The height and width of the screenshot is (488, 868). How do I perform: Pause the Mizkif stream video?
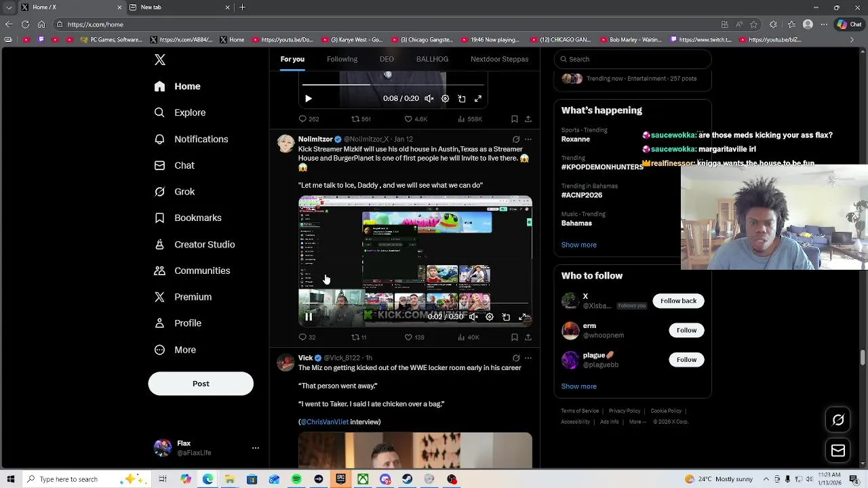(309, 317)
